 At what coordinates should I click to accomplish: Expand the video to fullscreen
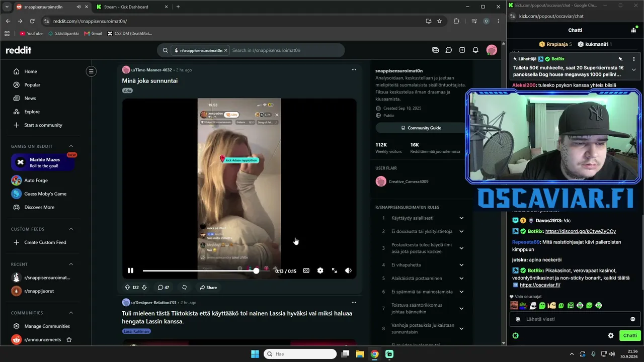point(334,270)
